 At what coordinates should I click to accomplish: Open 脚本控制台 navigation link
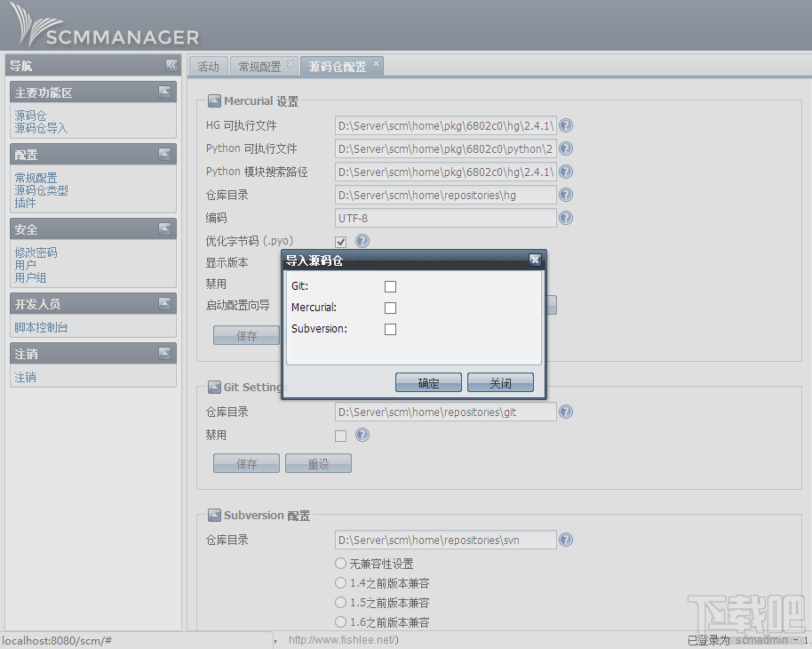click(x=42, y=327)
